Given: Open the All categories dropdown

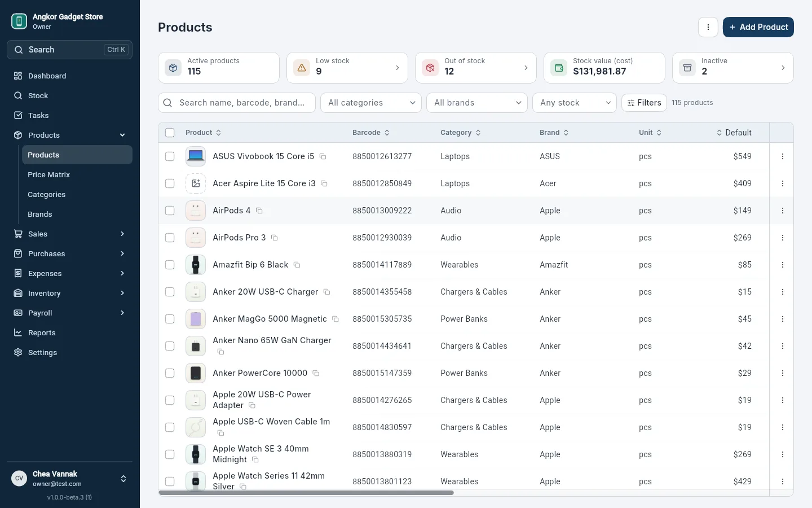Looking at the screenshot, I should click(x=371, y=103).
